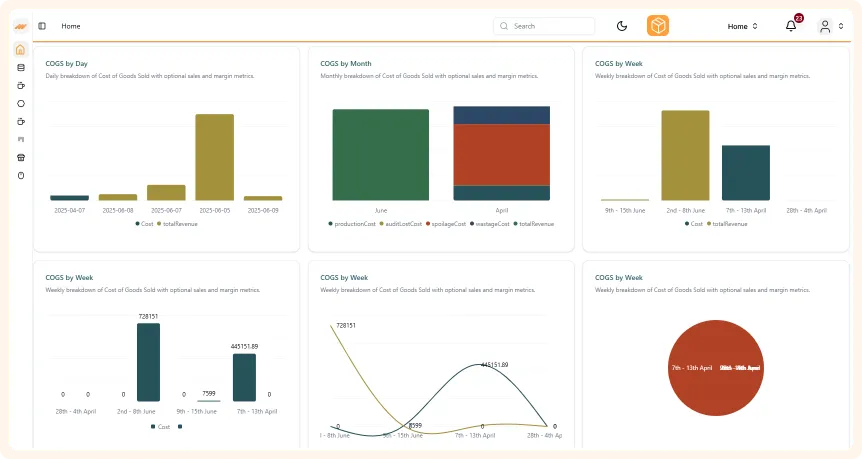Open the notifications bell with the 23 badge

tap(791, 26)
